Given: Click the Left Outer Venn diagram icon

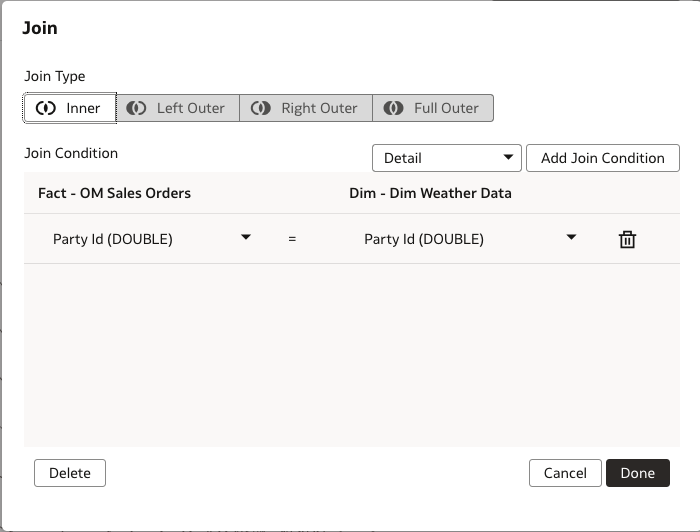Looking at the screenshot, I should pos(137,108).
